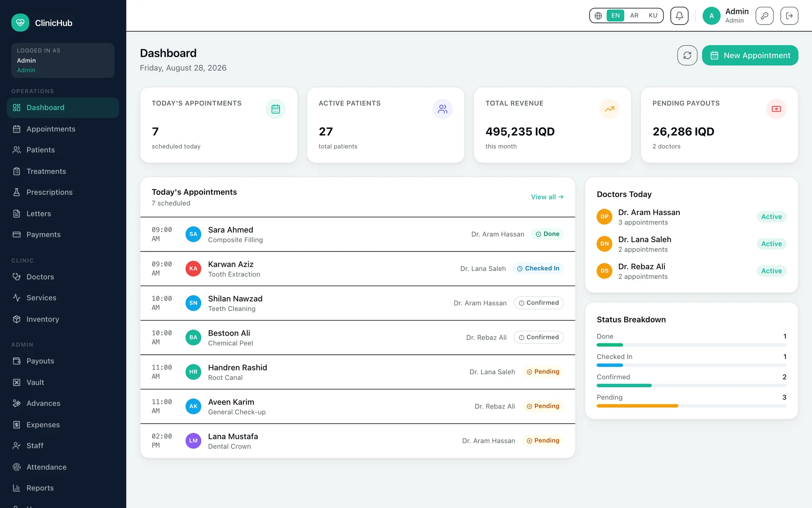
Task: Open Prescriptions in the sidebar
Action: (63, 192)
